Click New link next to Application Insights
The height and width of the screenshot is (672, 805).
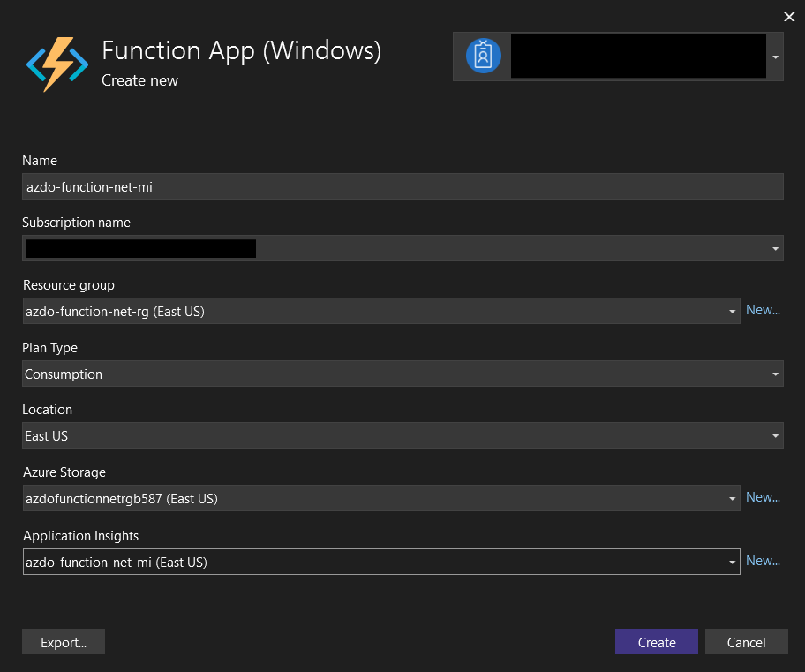point(763,561)
